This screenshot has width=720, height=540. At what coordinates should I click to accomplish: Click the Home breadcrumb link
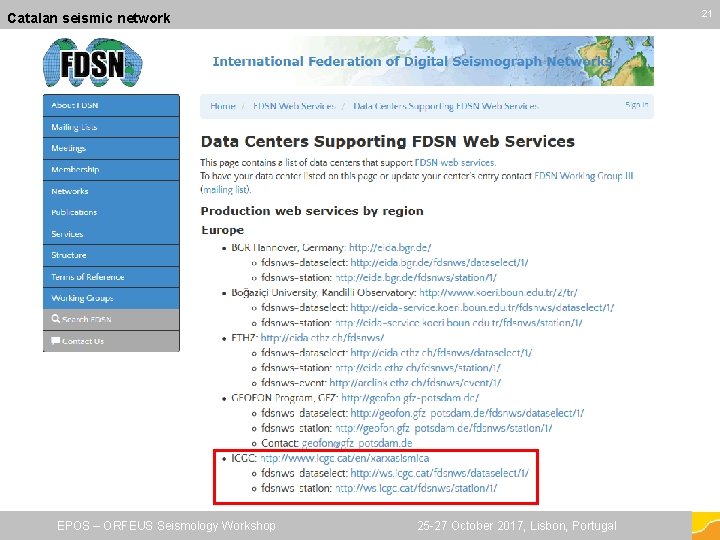pos(223,106)
